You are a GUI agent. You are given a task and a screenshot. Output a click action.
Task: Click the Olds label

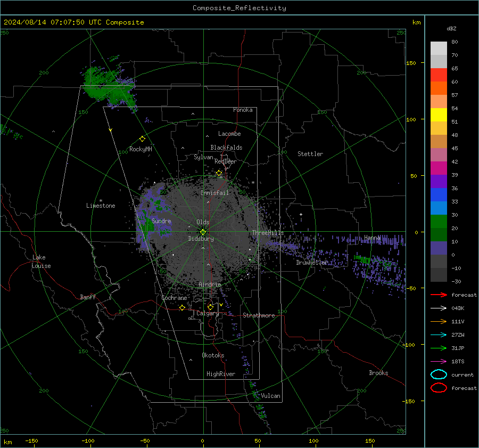pos(203,222)
